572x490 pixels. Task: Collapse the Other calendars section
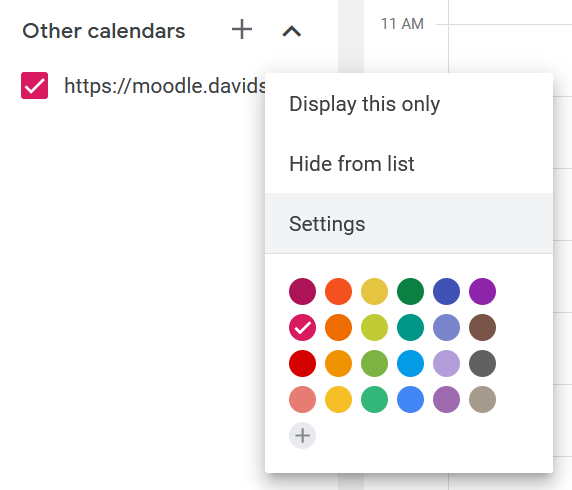tap(291, 31)
